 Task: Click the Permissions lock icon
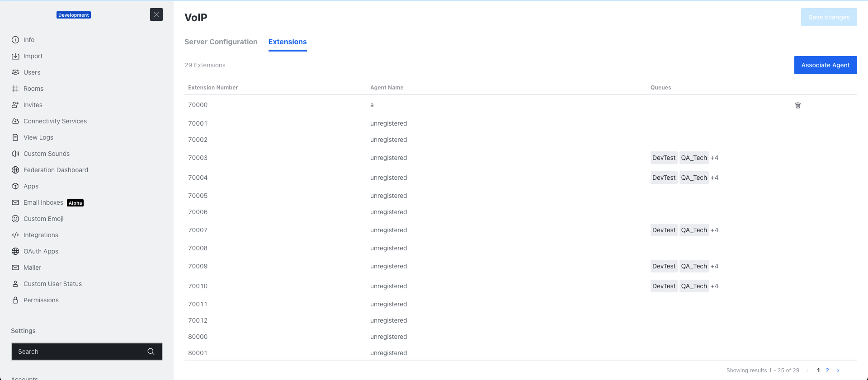pos(15,300)
